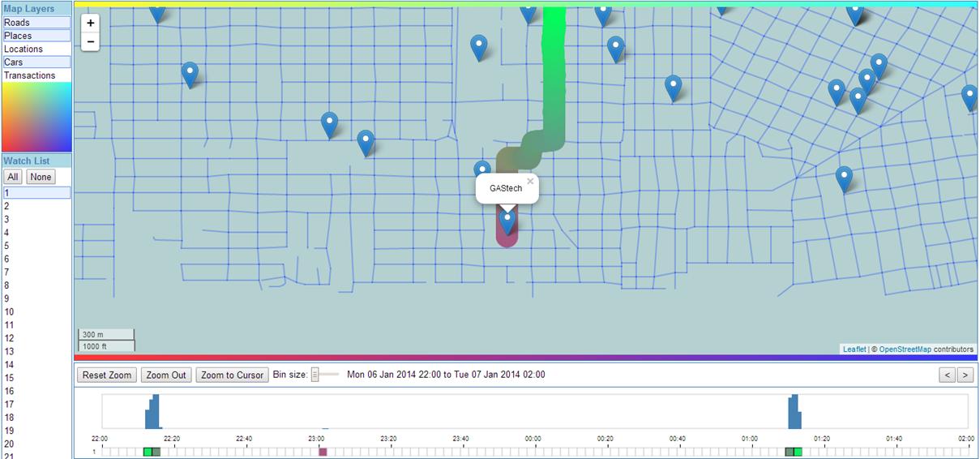Open the OpenStreetMap attribution link

pos(905,350)
